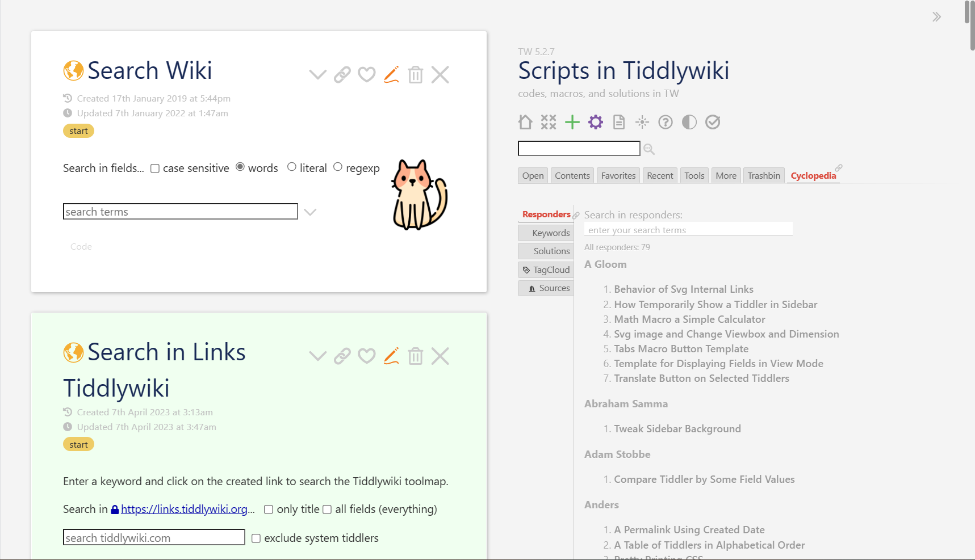Click the Code button in Search Wiki
Screen dimensions: 975x560
tap(81, 246)
